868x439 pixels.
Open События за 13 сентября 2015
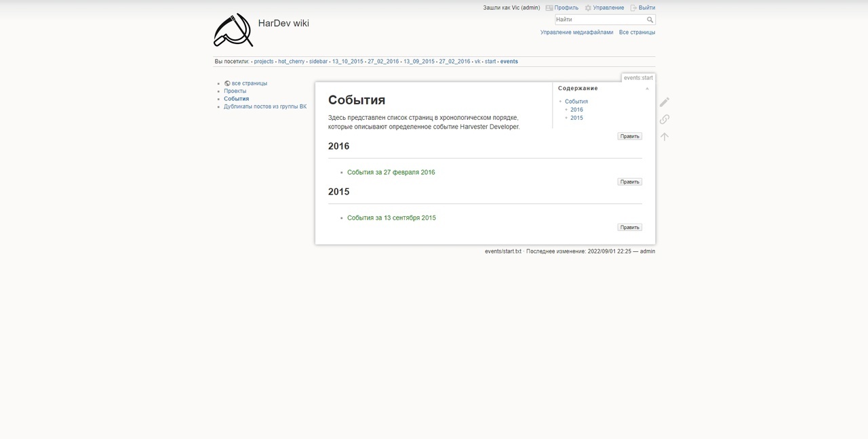pyautogui.click(x=391, y=217)
